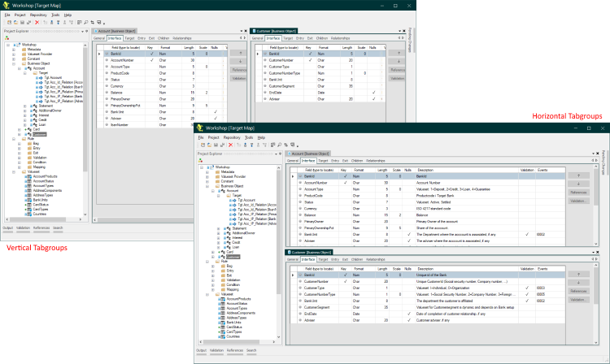The width and height of the screenshot is (610, 364).
Task: Click the References button beside the front Account grid
Action: [578, 192]
